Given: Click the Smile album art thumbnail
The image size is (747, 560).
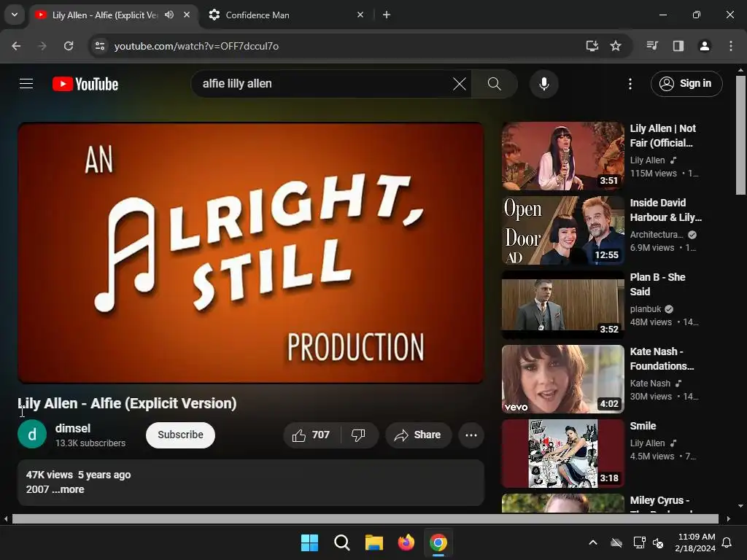Looking at the screenshot, I should coord(562,454).
